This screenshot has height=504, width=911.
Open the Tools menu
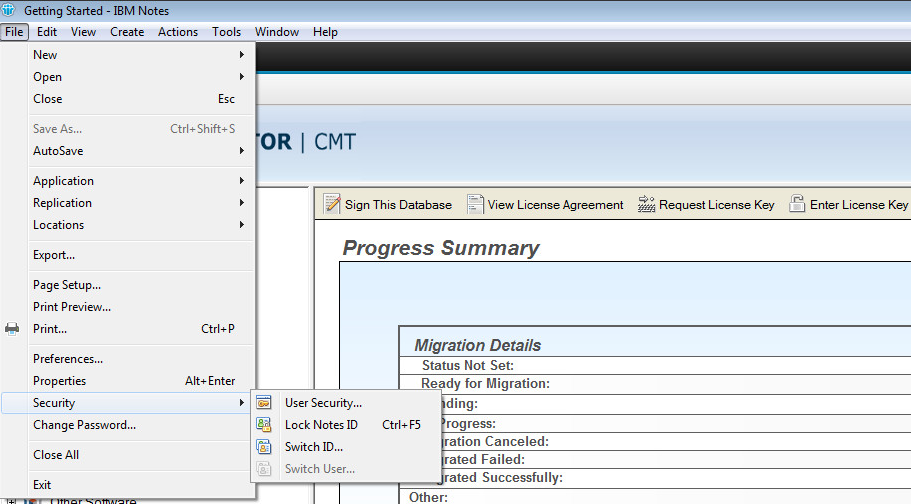[x=227, y=32]
